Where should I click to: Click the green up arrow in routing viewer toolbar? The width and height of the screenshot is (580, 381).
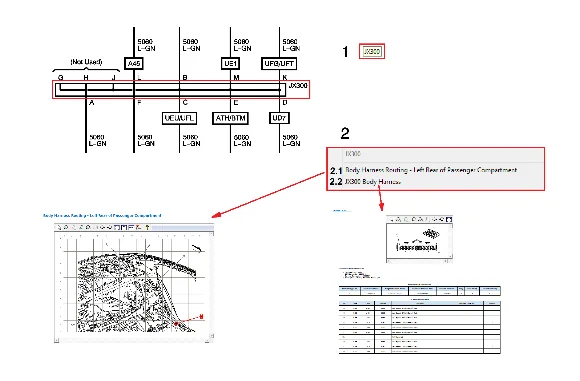[x=147, y=227]
